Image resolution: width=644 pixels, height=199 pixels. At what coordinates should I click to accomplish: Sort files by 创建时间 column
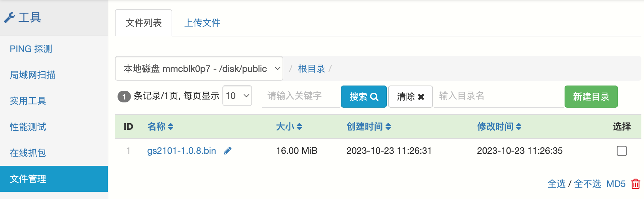pyautogui.click(x=368, y=126)
